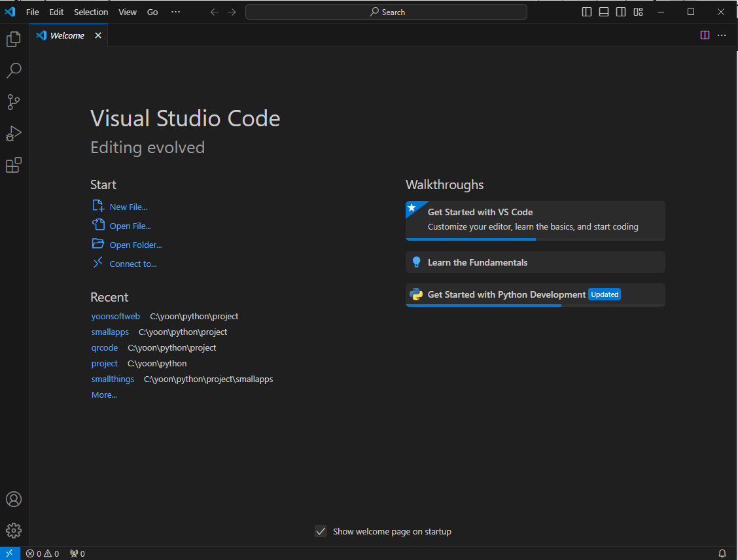The image size is (738, 560).
Task: Click the Python logo icon
Action: [416, 294]
